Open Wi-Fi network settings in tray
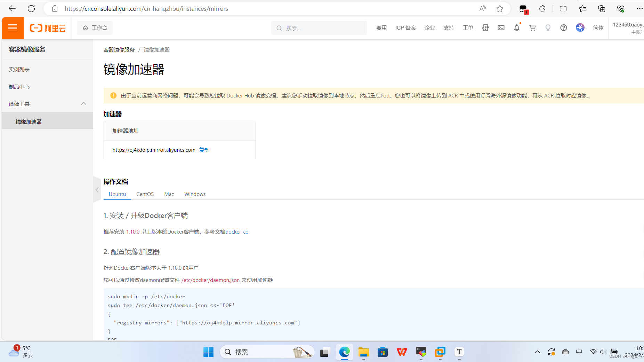Image resolution: width=644 pixels, height=362 pixels. [593, 352]
